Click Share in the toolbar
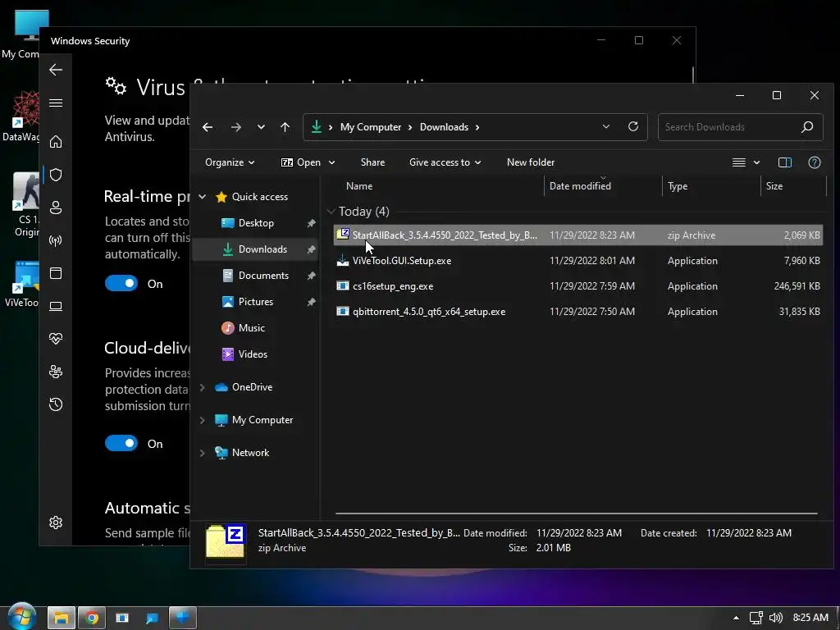 click(x=373, y=162)
